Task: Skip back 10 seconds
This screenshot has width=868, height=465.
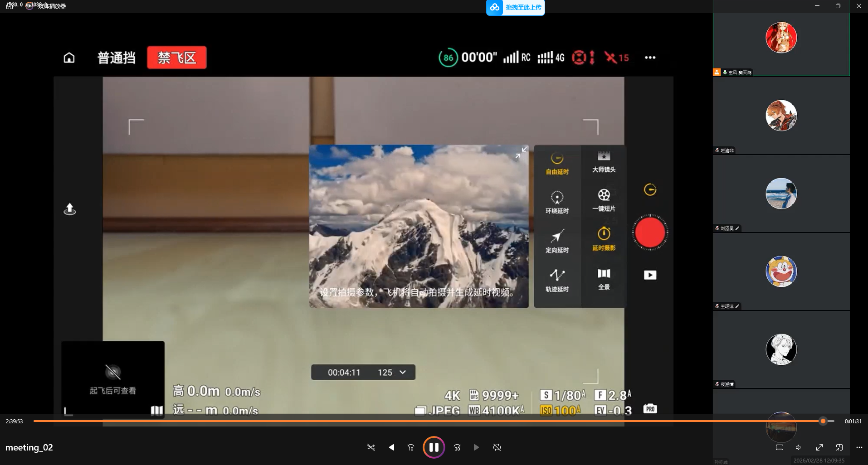Action: pyautogui.click(x=411, y=447)
